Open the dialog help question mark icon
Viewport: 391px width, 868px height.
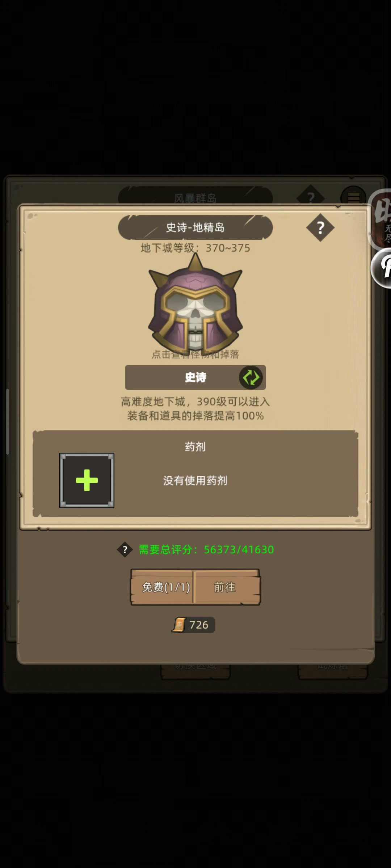[320, 228]
